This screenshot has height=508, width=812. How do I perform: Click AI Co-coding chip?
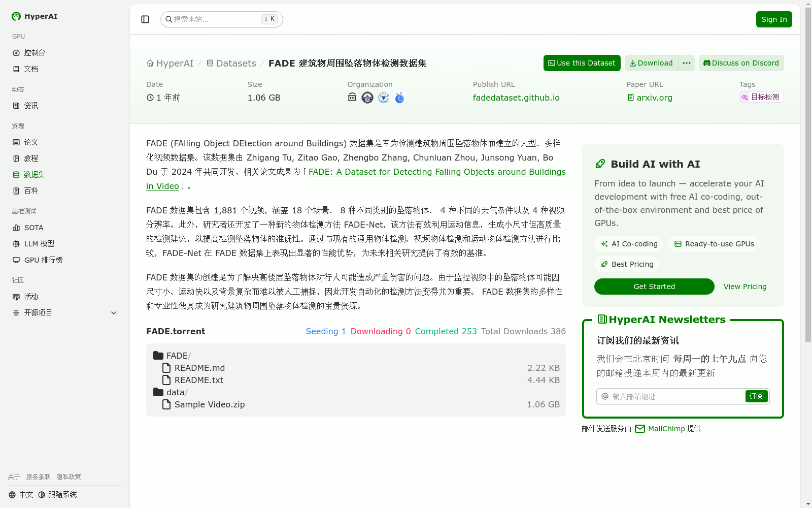[629, 244]
